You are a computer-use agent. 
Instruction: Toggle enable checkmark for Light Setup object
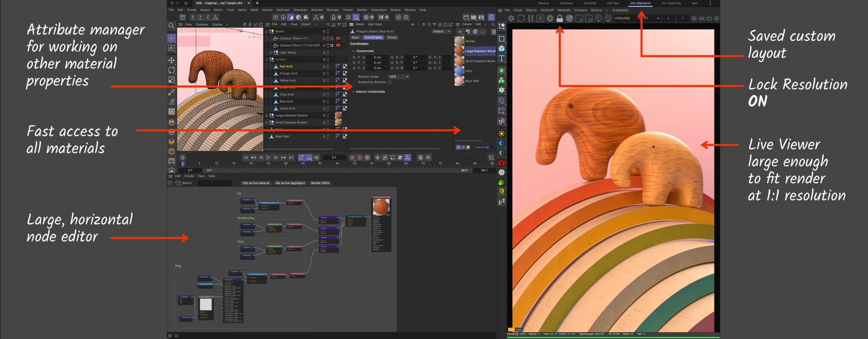click(324, 53)
